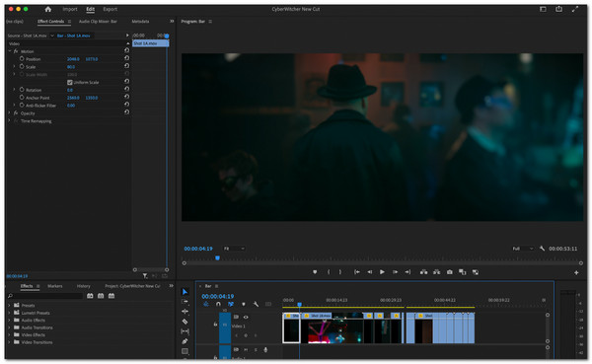The height and width of the screenshot is (364, 592).
Task: Go to Out point
Action: (x=407, y=272)
